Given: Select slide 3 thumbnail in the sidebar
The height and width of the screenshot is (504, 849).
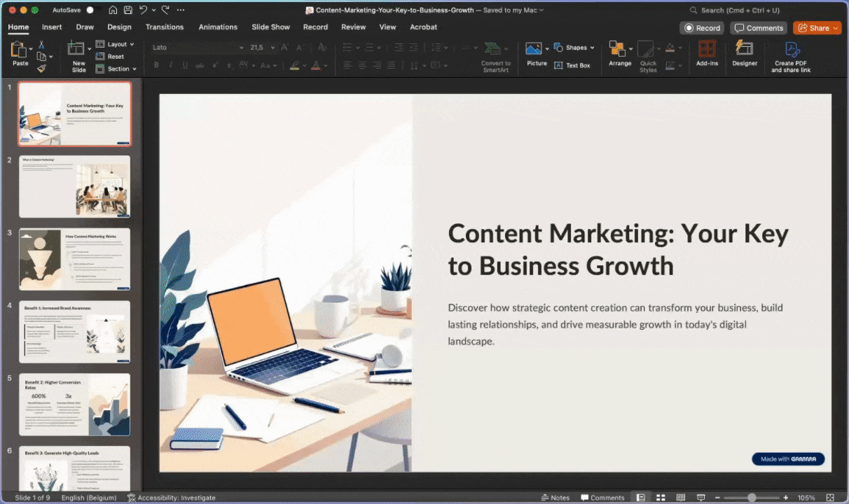Looking at the screenshot, I should tap(75, 259).
